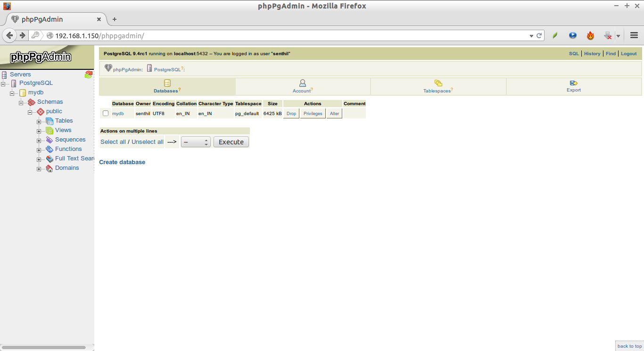Click the back to top link
Viewport: 644px width, 351px height.
pyautogui.click(x=630, y=346)
